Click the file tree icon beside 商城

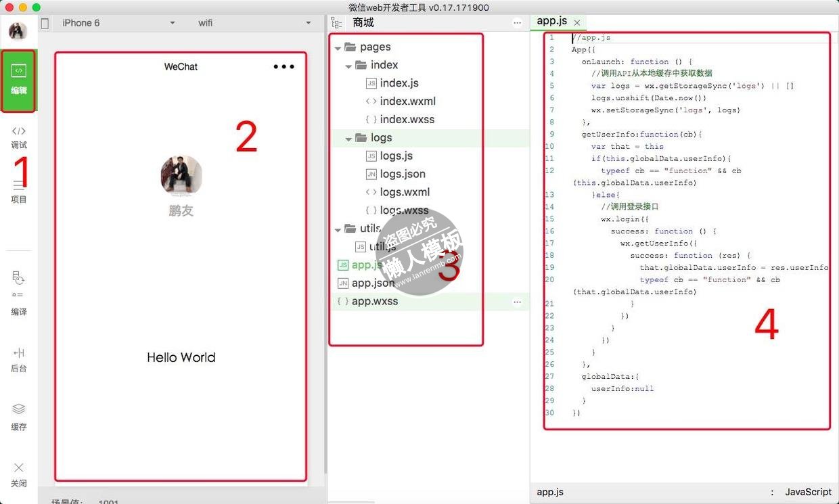[x=336, y=23]
